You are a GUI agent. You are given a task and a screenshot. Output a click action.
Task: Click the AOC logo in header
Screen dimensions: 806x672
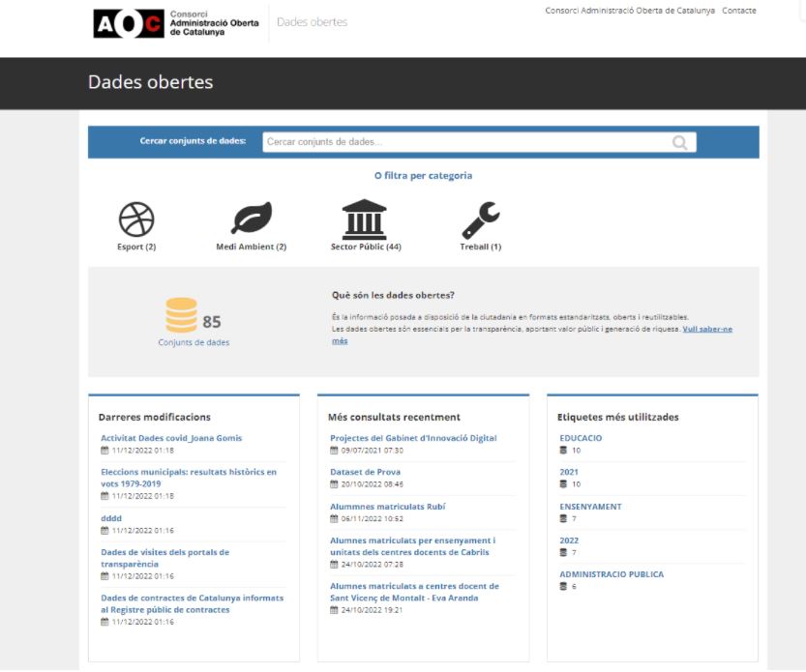(x=128, y=24)
